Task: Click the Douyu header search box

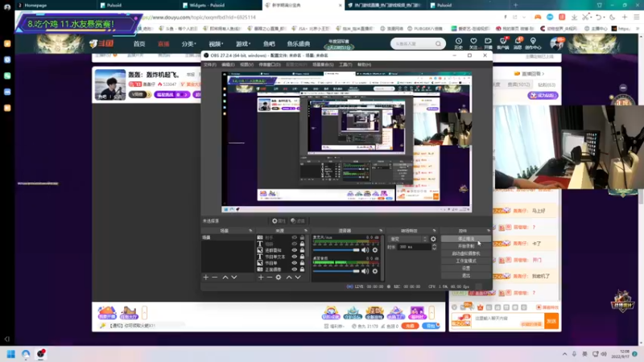Action: click(418, 43)
